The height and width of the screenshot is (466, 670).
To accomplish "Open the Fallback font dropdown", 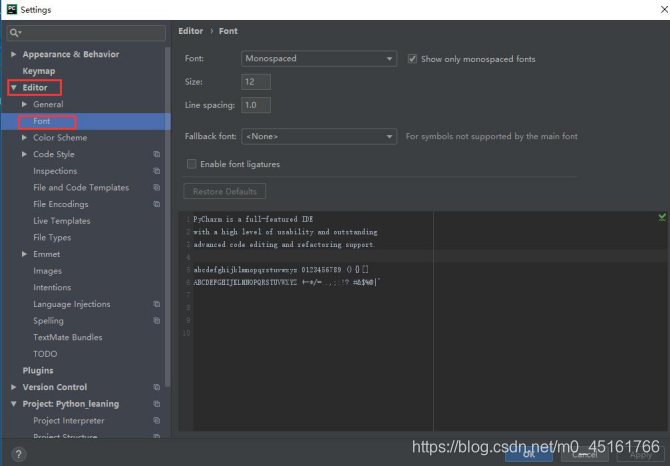I will click(319, 136).
